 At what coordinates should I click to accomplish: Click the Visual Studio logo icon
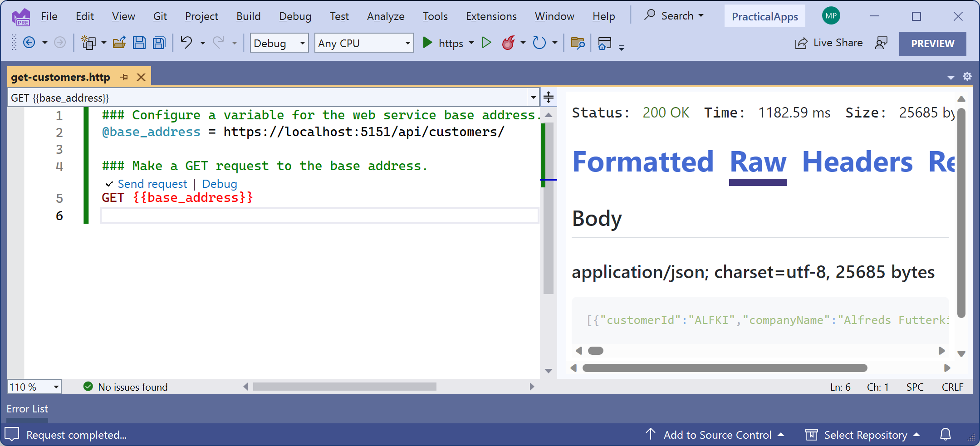tap(21, 17)
